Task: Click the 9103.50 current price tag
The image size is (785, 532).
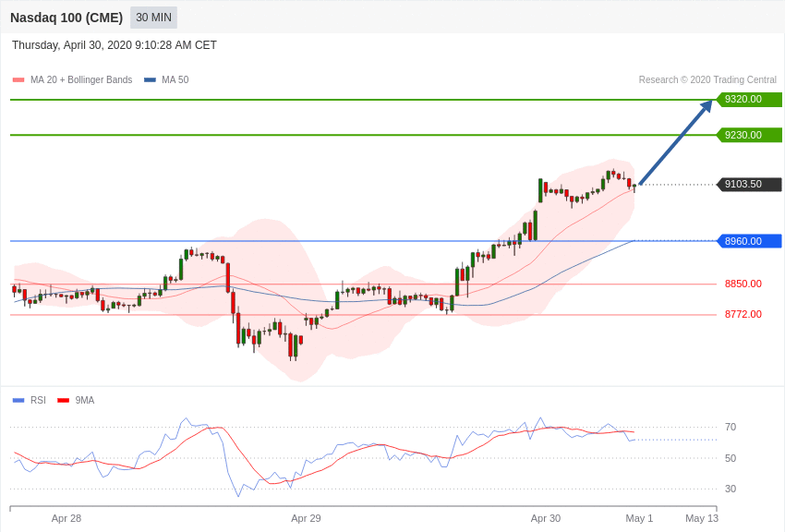Action: click(750, 184)
